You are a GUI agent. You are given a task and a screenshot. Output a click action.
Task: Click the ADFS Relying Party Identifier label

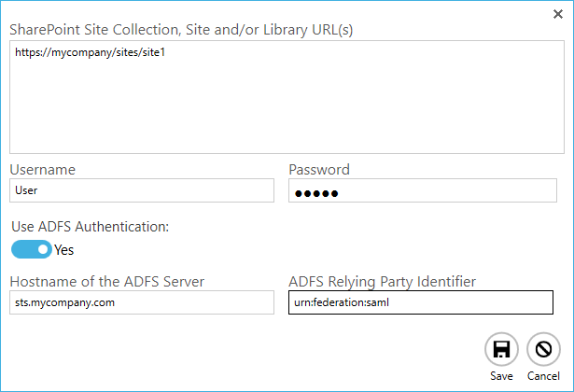[382, 282]
